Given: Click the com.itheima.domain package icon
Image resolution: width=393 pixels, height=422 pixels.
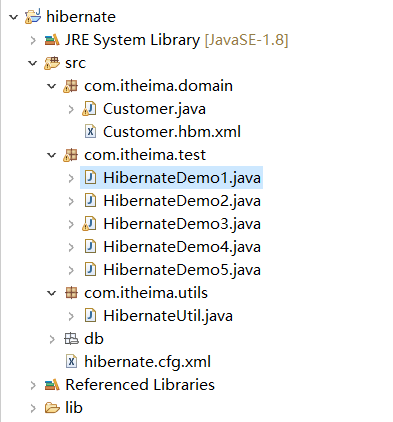Looking at the screenshot, I should 71,86.
